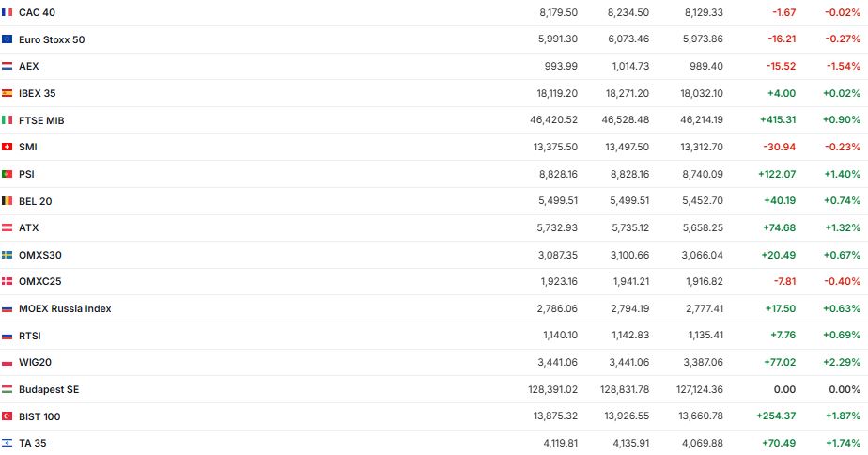Open the CAC 40 index link

(x=37, y=12)
